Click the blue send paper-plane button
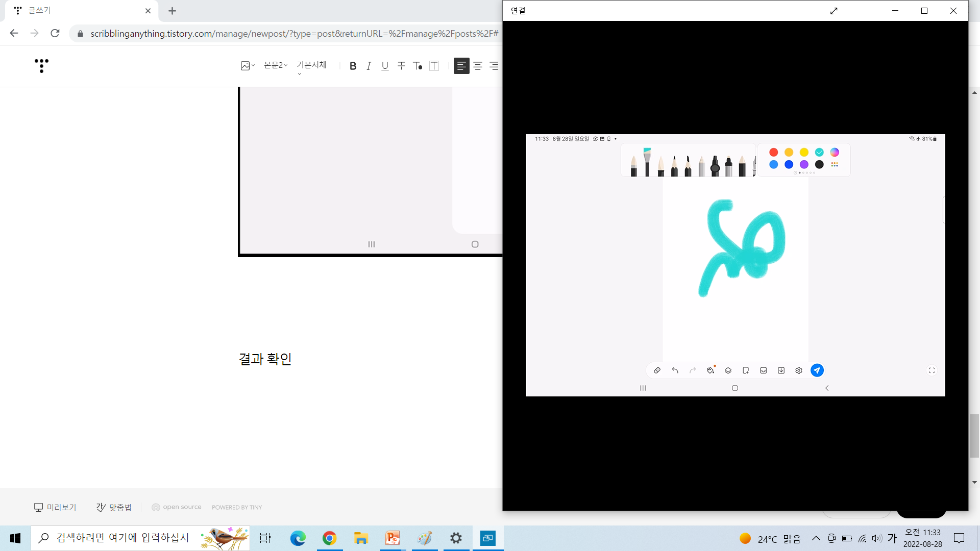Screen dimensions: 980x551 point(817,370)
